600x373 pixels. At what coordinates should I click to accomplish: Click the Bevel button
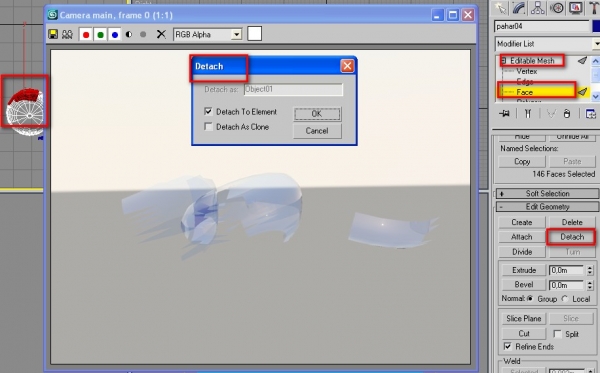(x=524, y=285)
